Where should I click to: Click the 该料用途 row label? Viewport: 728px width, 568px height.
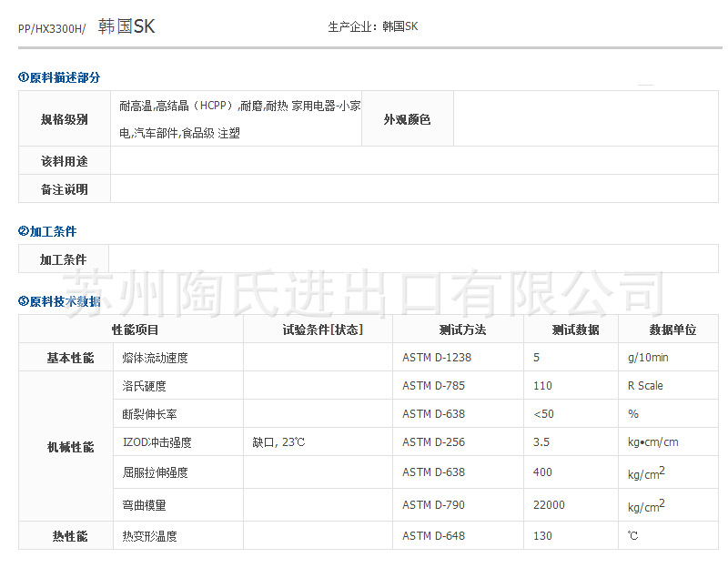click(65, 161)
